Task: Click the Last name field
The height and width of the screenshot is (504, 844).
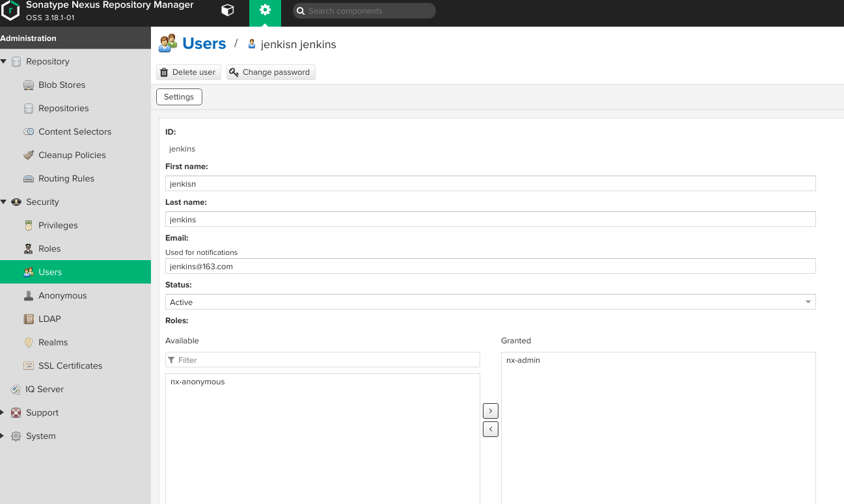Action: click(491, 219)
